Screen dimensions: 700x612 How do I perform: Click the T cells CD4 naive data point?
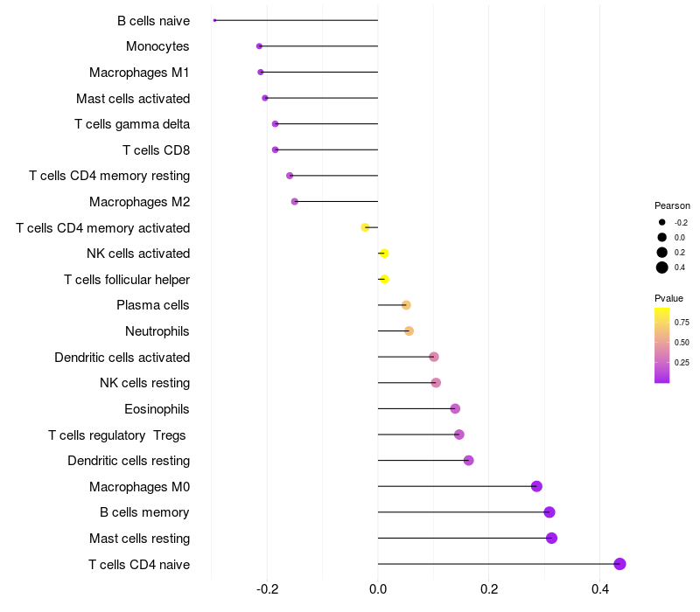point(619,564)
